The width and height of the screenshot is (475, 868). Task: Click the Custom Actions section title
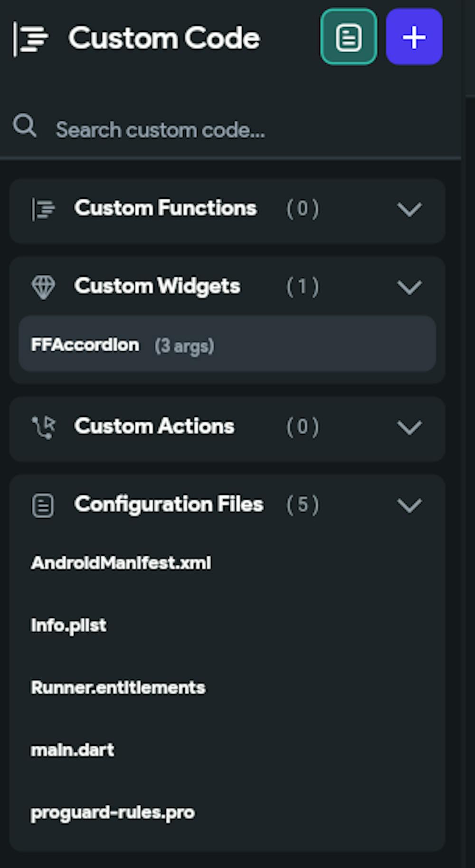pos(154,426)
